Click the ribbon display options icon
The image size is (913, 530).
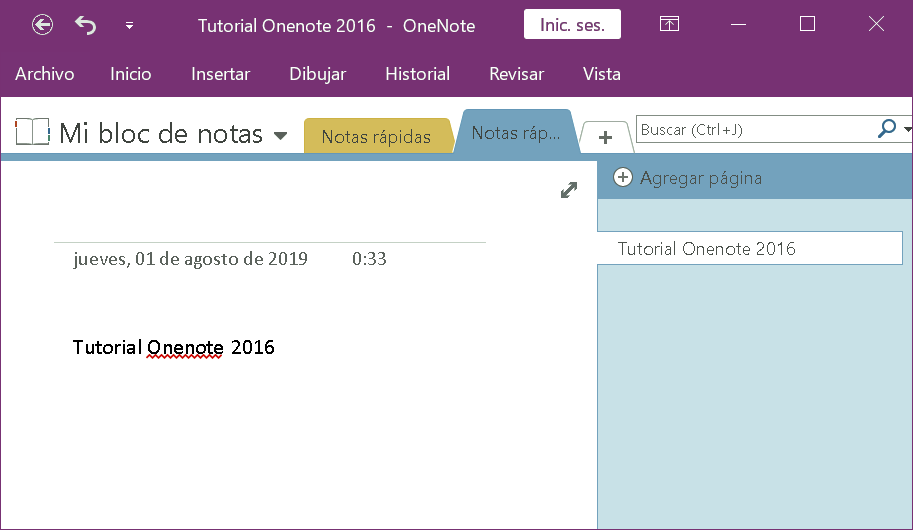tap(669, 24)
